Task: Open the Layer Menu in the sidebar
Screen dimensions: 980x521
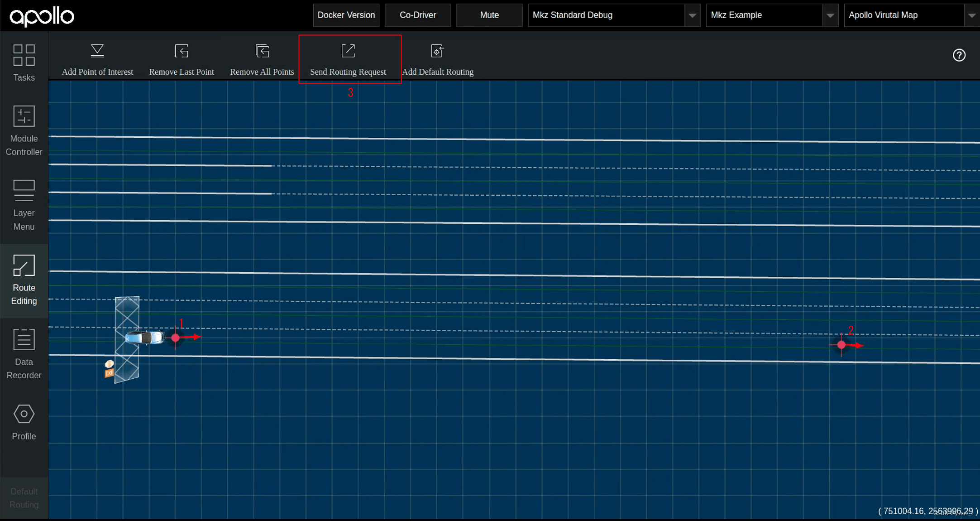Action: 24,205
